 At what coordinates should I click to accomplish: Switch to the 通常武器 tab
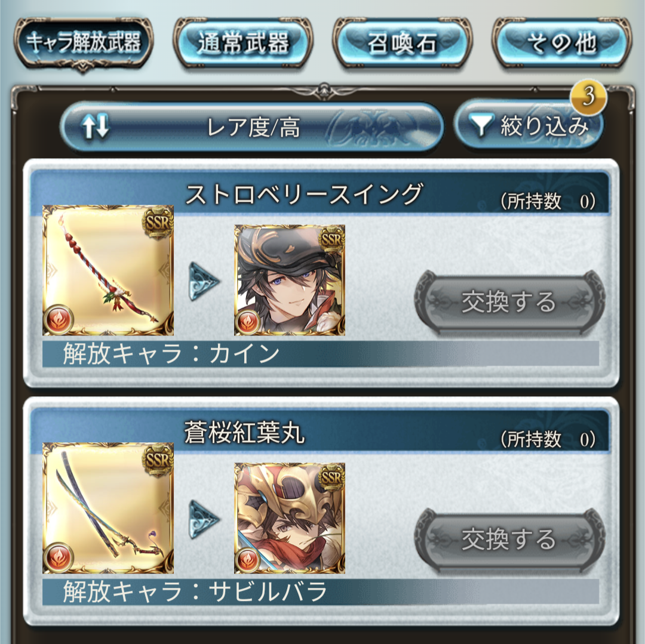click(x=243, y=43)
